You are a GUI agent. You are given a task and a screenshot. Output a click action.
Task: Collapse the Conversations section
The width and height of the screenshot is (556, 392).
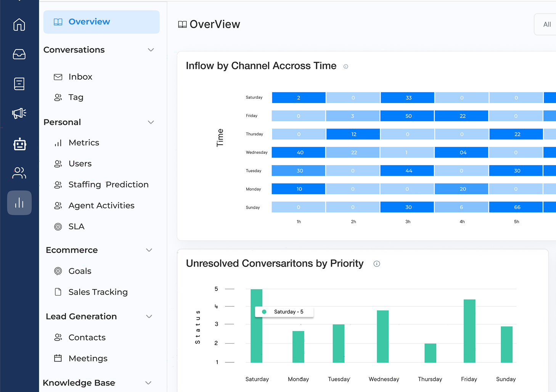coord(151,50)
